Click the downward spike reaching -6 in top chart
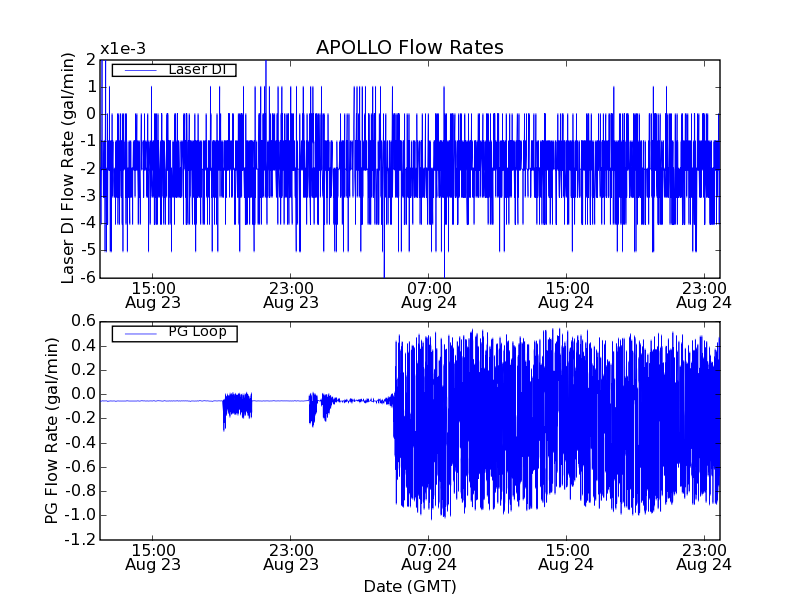The height and width of the screenshot is (600, 800). pyautogui.click(x=384, y=270)
